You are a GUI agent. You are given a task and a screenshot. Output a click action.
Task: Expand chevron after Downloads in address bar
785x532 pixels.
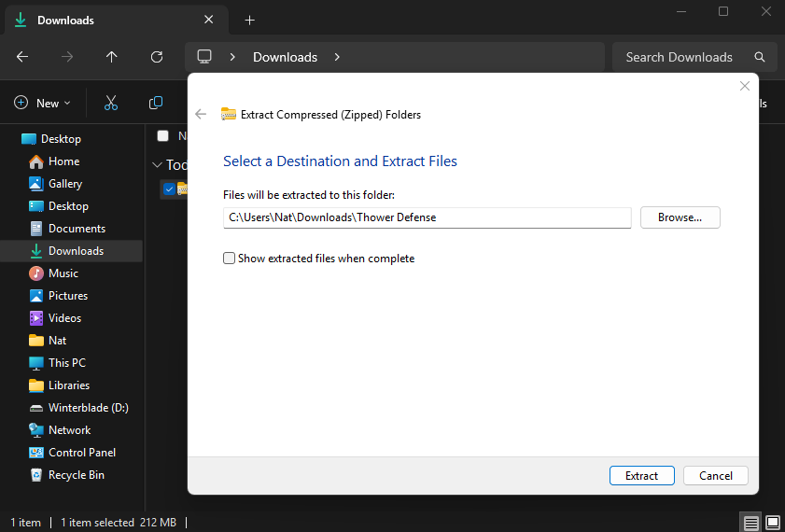tap(337, 57)
